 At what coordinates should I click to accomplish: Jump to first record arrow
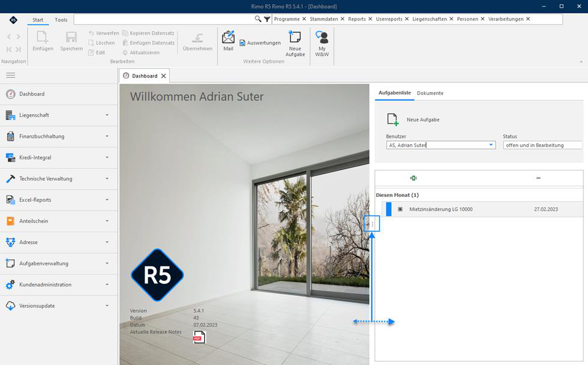tap(9, 49)
